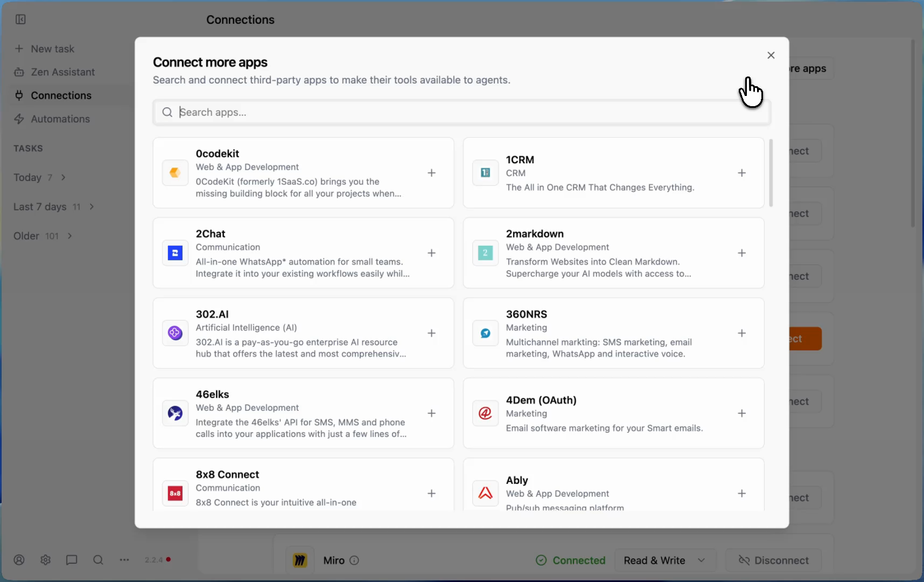Viewport: 924px width, 582px height.
Task: Click the 2Chat logo icon
Action: pos(175,253)
